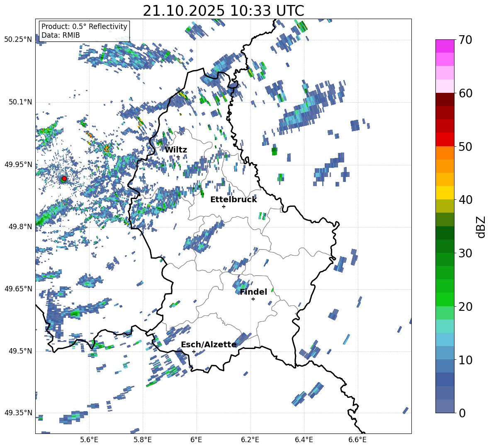Click the 6.6°E longitude axis label
491x448 pixels.
pos(357,439)
